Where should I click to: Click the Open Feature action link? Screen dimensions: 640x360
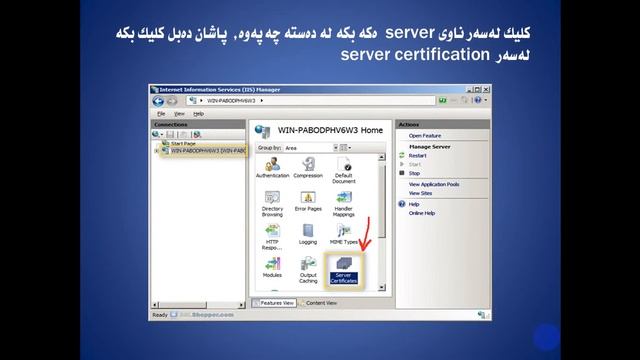(x=425, y=136)
